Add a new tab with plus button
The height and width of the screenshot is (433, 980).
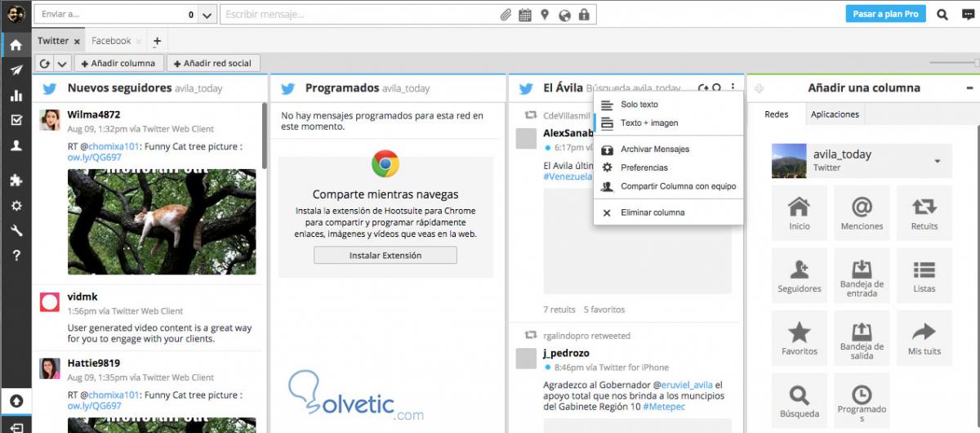coord(157,41)
